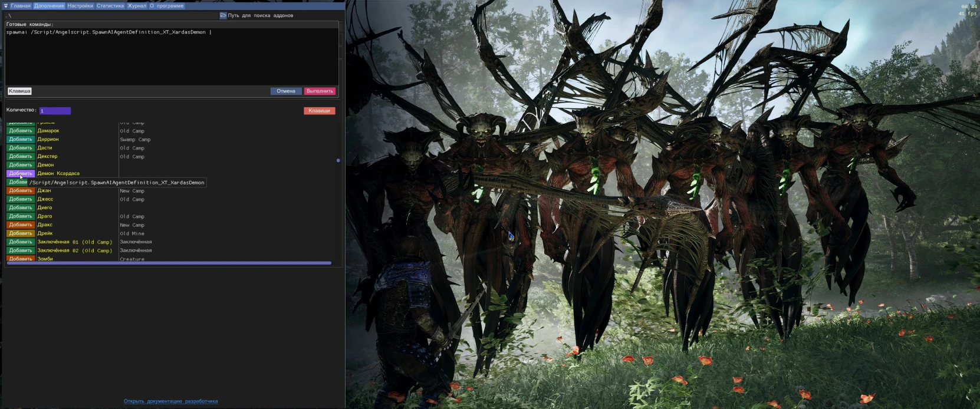Select the Дамарок name text
Image resolution: width=980 pixels, height=409 pixels.
click(48, 131)
